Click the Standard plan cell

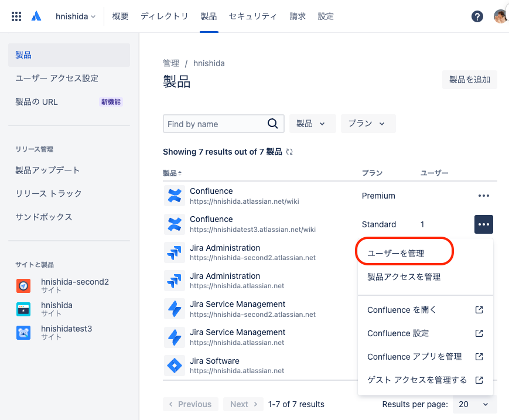[x=379, y=224]
